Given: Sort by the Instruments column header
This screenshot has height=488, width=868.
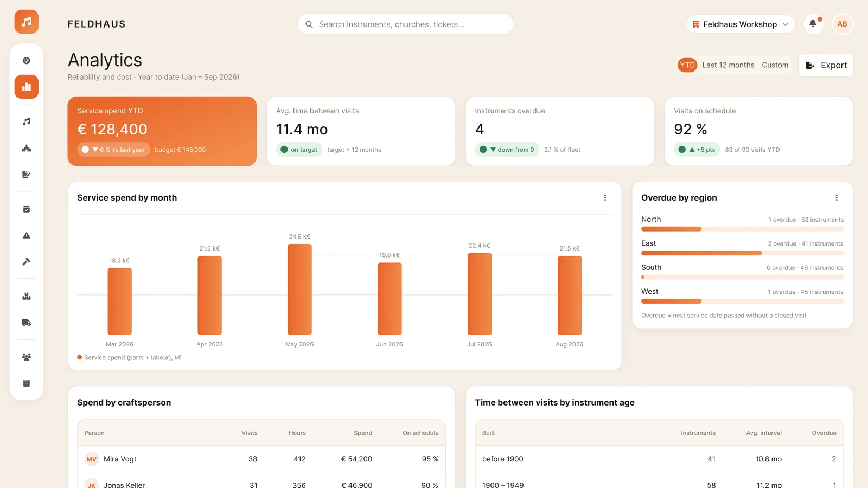Looking at the screenshot, I should (698, 433).
